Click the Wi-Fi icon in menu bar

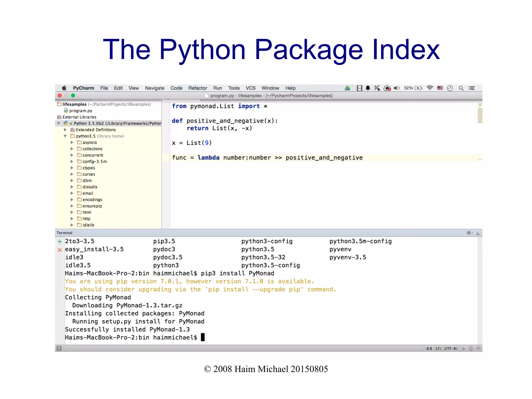point(430,88)
